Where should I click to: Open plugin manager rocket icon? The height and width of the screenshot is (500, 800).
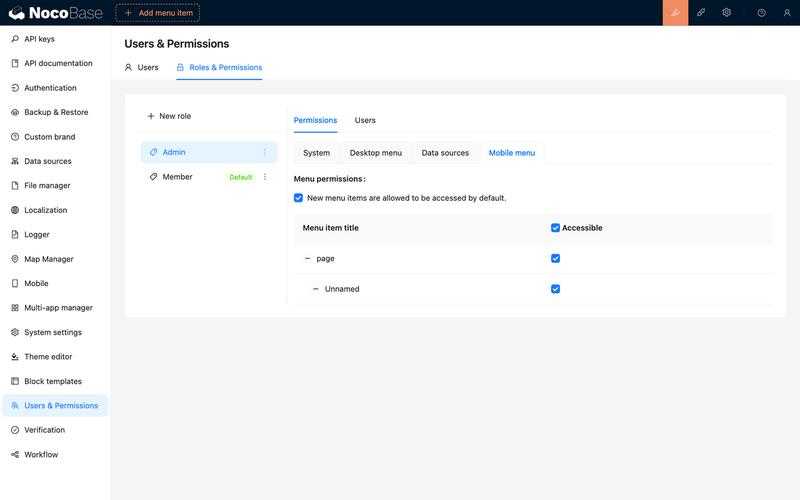click(701, 13)
